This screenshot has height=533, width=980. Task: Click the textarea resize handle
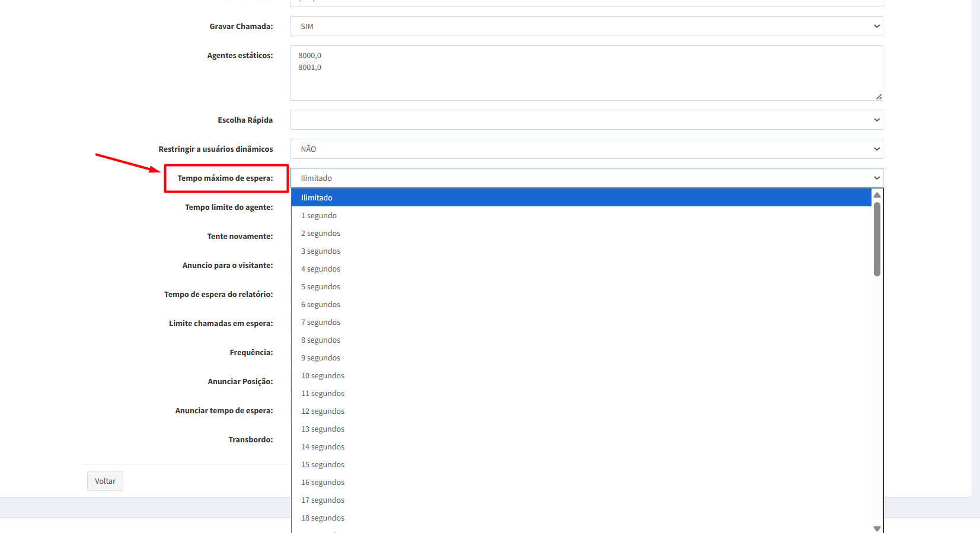[x=879, y=97]
